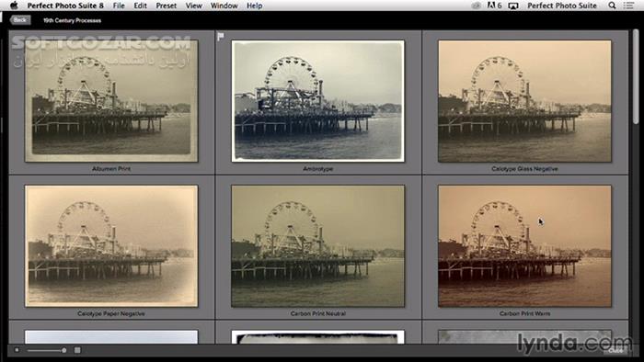
Task: Open the Notification Center icon
Action: pyautogui.click(x=628, y=6)
